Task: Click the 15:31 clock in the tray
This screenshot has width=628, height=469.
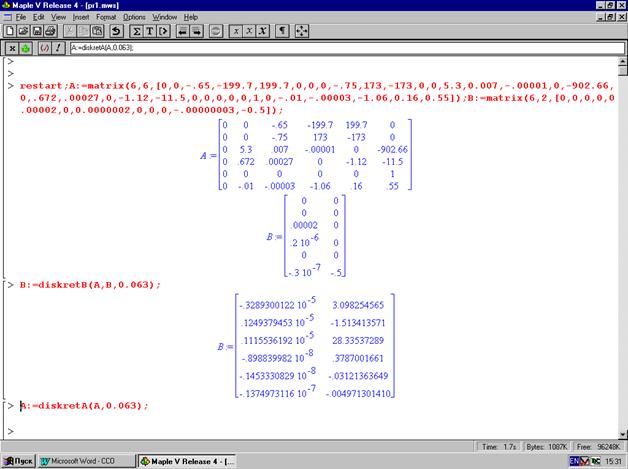Action: [x=614, y=461]
